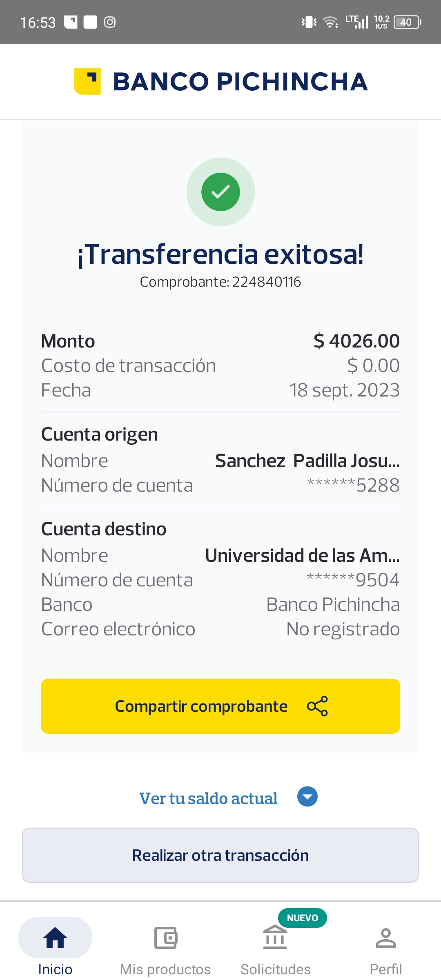This screenshot has height=980, width=441.
Task: Switch to the Solicitudes tab label
Action: click(x=276, y=969)
